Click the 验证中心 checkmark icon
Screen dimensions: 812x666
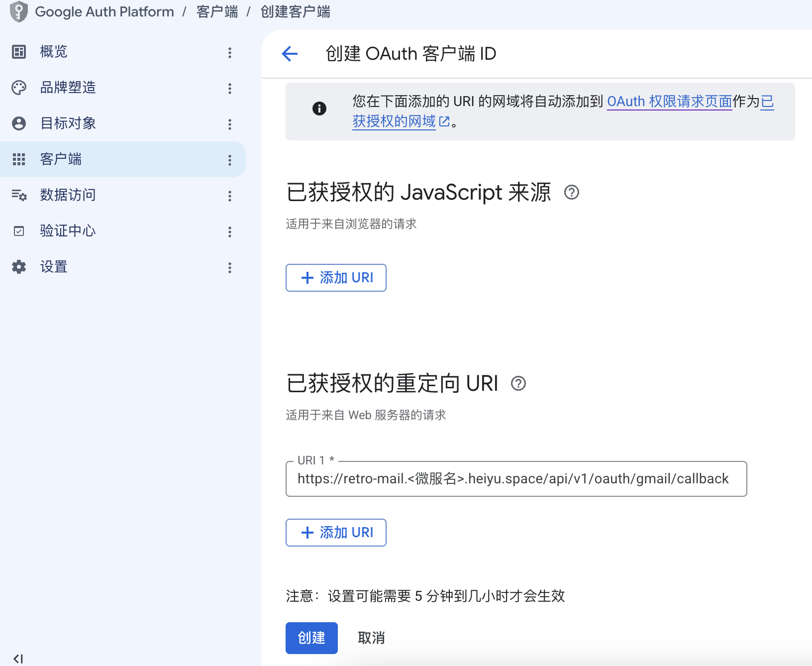coord(19,231)
